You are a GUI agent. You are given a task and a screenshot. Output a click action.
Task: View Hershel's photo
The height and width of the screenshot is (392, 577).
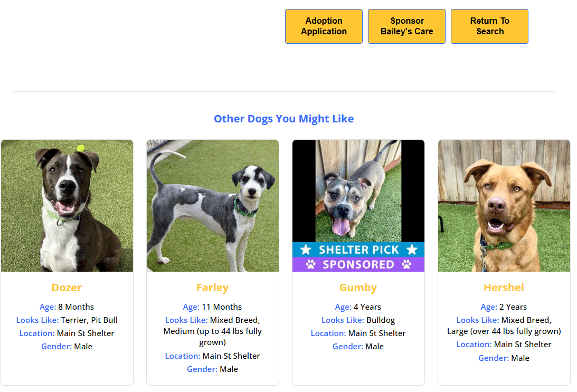click(x=504, y=205)
